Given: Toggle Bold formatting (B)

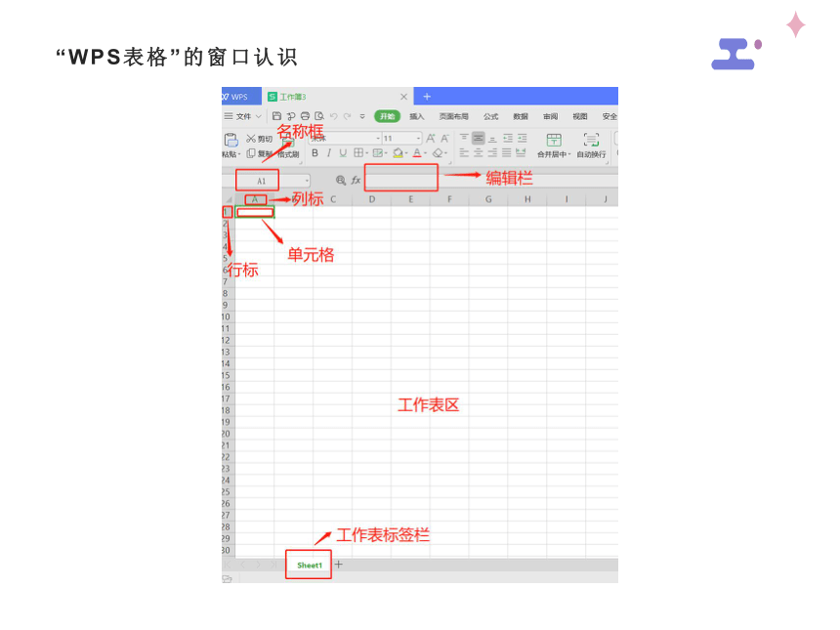Looking at the screenshot, I should coord(315,153).
